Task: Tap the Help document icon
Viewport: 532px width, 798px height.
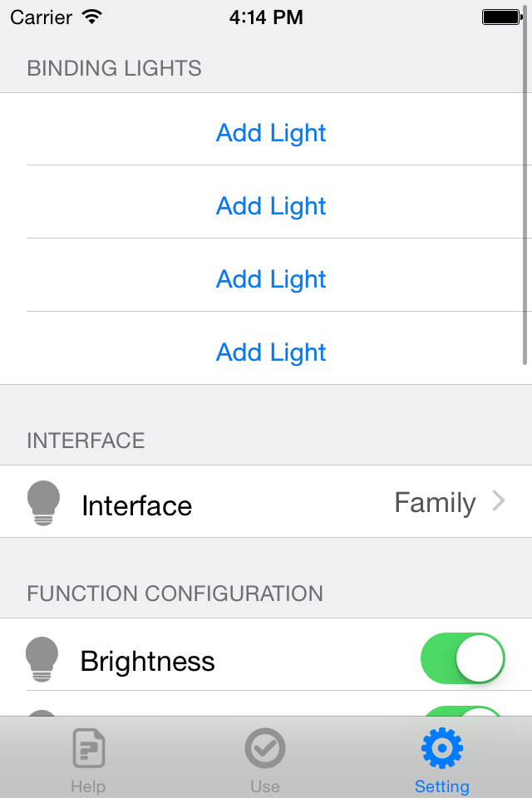Action: pyautogui.click(x=89, y=747)
